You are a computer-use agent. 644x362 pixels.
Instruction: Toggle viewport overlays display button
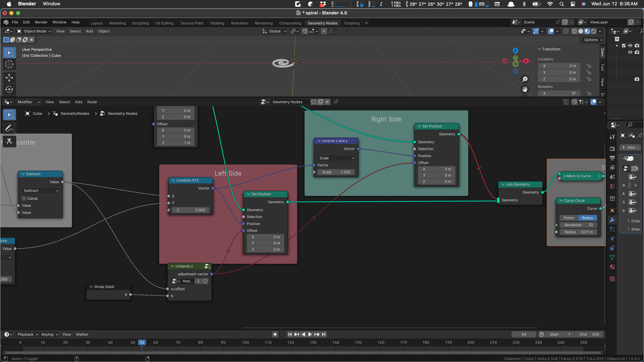(551, 31)
